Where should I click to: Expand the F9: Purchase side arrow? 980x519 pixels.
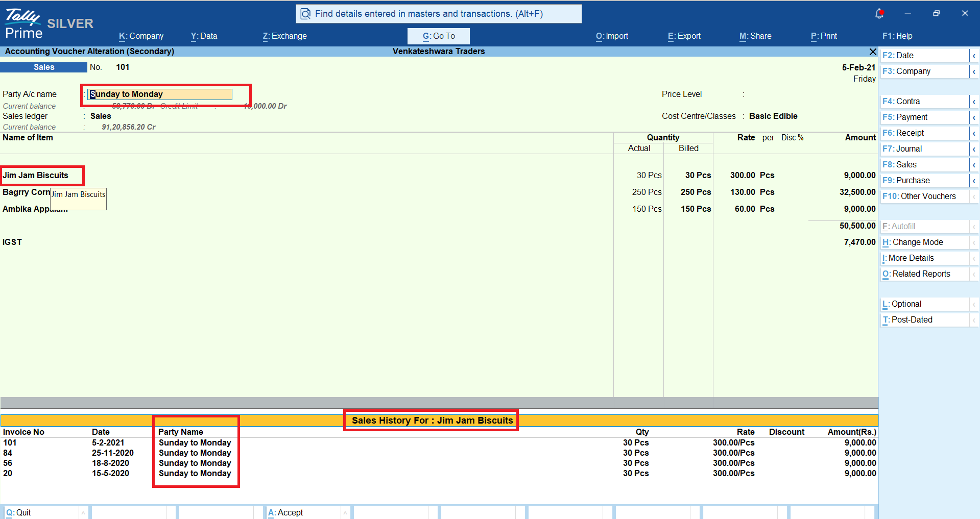coord(974,181)
